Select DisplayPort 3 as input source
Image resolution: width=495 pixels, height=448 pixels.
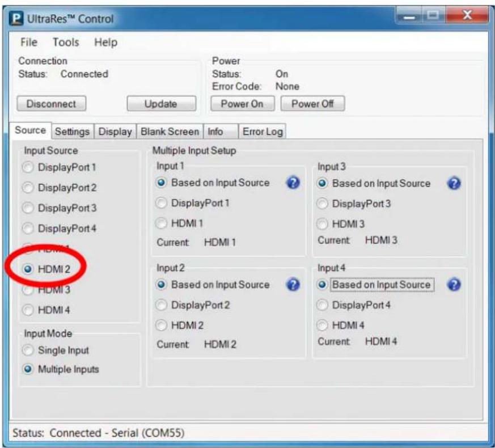pos(59,208)
